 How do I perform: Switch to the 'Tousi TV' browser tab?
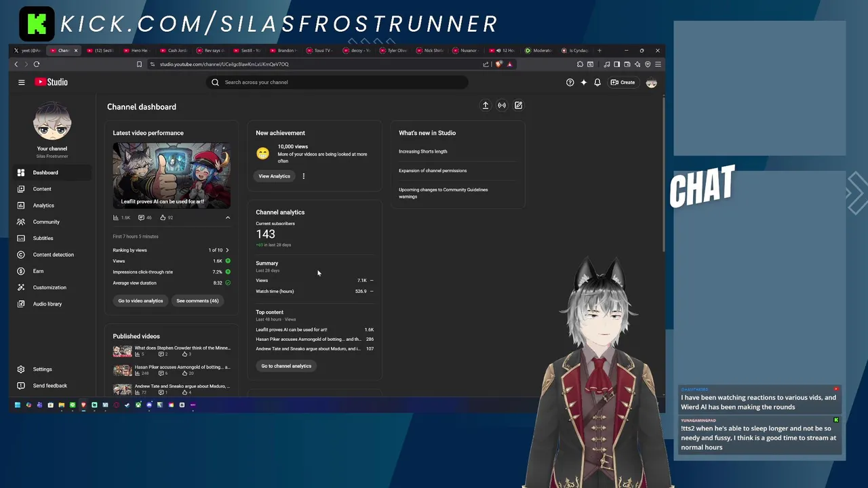point(321,50)
